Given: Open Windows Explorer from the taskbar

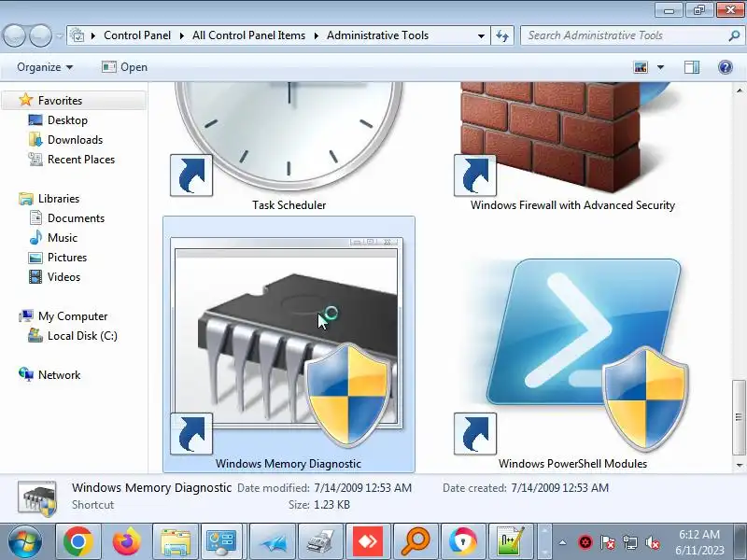Looking at the screenshot, I should [x=175, y=541].
